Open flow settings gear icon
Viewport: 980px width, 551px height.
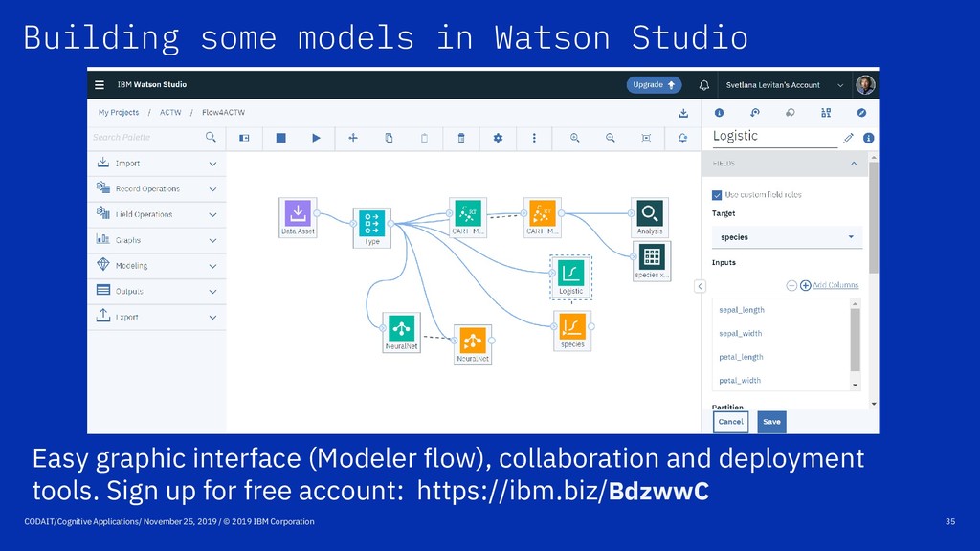pos(498,138)
